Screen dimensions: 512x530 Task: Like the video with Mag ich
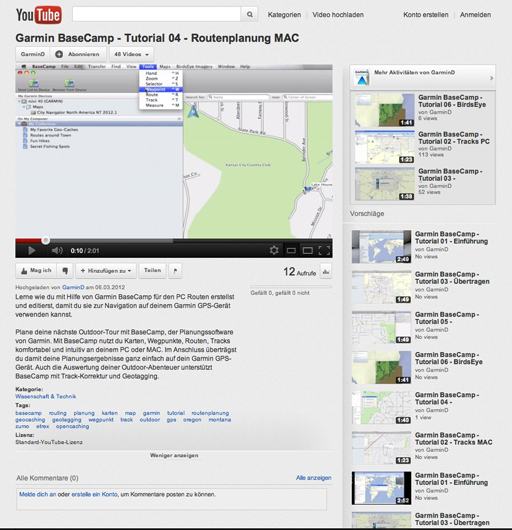36,271
